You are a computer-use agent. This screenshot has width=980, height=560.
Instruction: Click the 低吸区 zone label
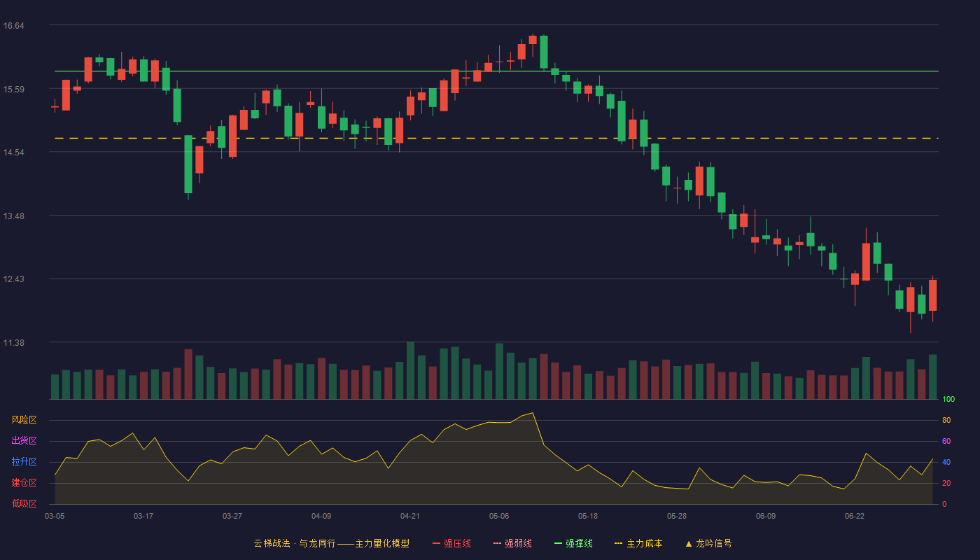[x=24, y=503]
